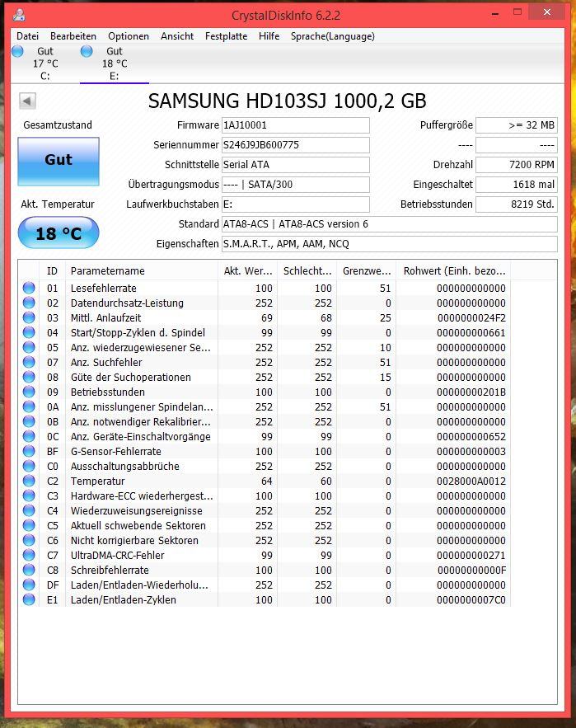Click the status orb of row 09 Betriebsstunden
Image resolution: width=576 pixels, height=728 pixels.
point(29,392)
